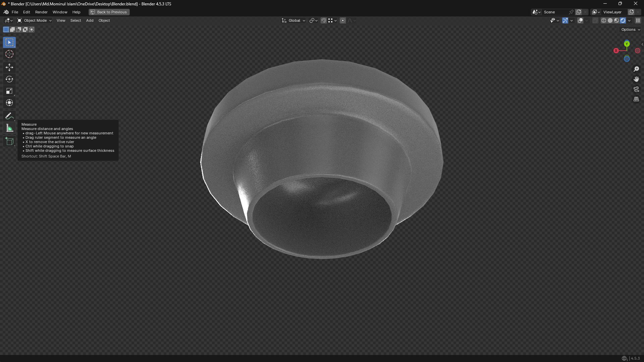This screenshot has height=362, width=644.
Task: Expand the snapping options dropdown
Action: point(332,20)
